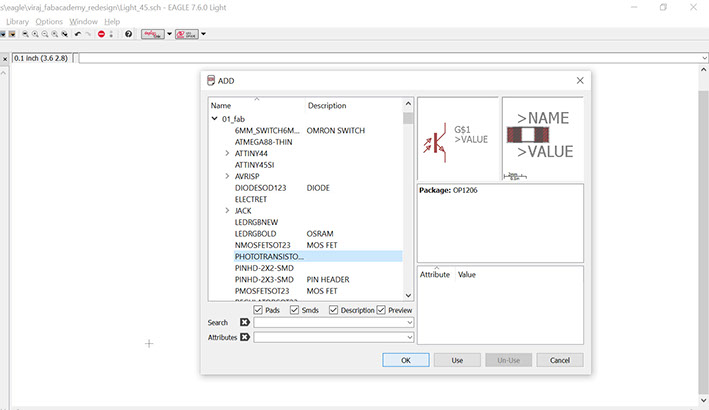Select the ELECTRET entry

coord(251,199)
